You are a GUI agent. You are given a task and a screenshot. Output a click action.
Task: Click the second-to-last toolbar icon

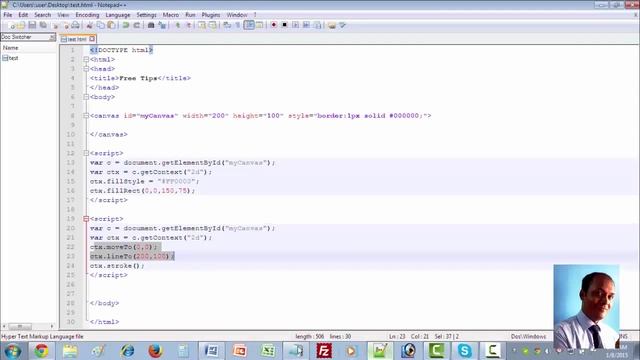click(332, 25)
